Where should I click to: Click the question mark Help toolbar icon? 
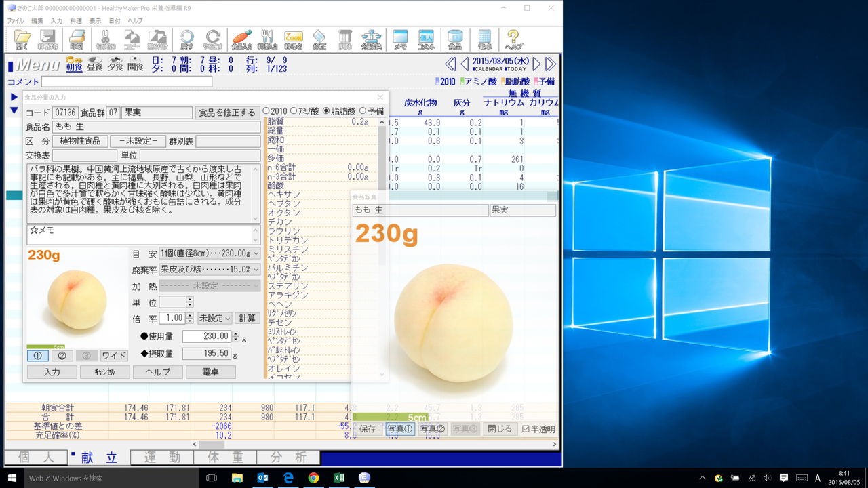[513, 40]
